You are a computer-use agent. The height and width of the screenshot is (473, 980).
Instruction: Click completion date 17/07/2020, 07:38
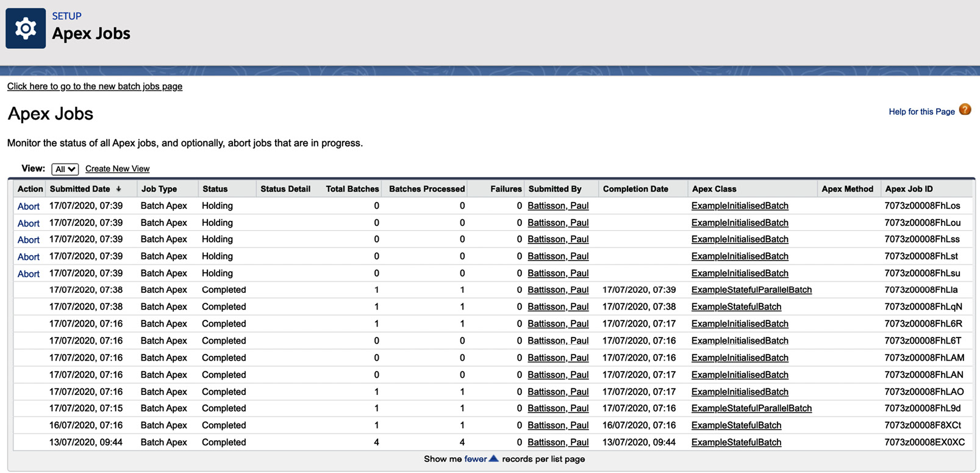click(x=639, y=307)
